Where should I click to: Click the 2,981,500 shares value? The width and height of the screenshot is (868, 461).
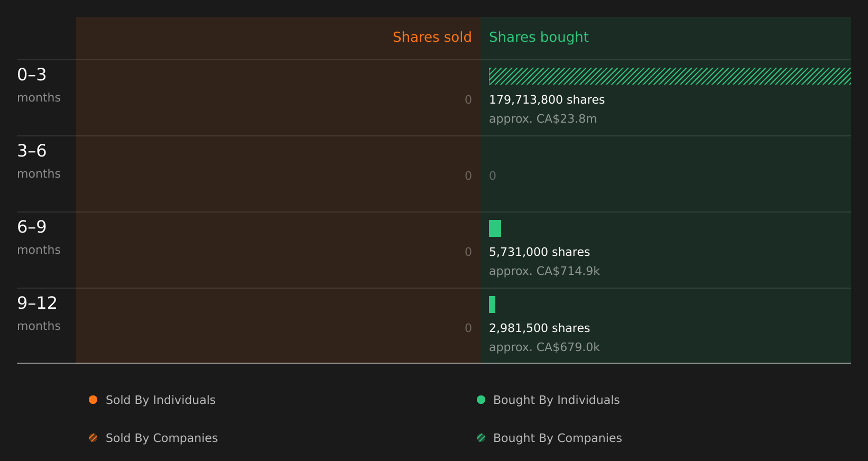point(539,328)
